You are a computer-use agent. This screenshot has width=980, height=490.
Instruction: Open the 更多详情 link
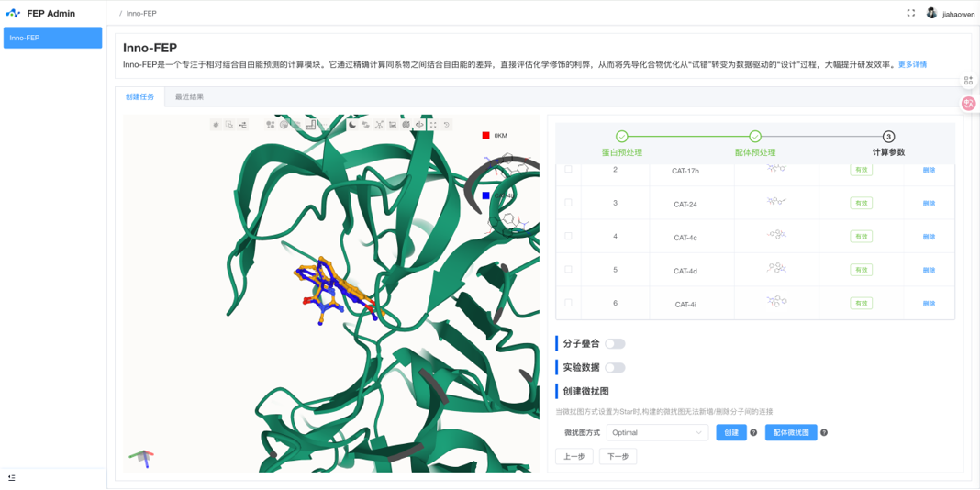point(912,65)
